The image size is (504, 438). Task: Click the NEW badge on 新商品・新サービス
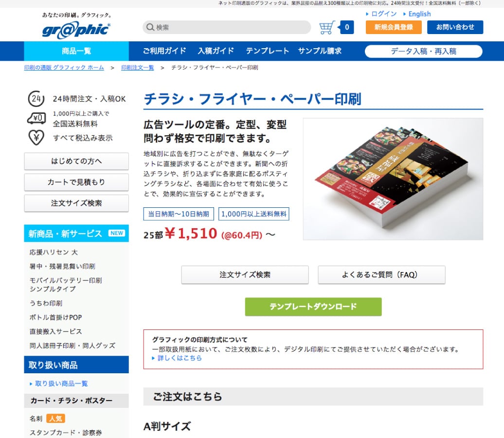[117, 233]
